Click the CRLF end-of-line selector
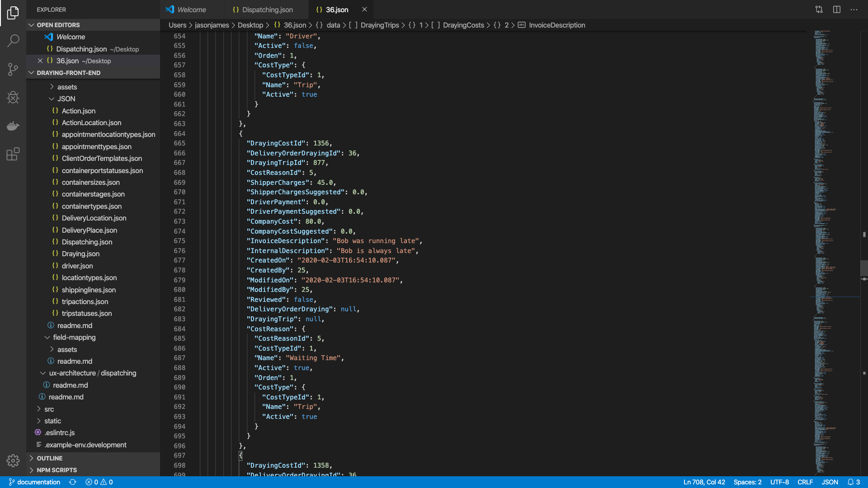 pyautogui.click(x=805, y=482)
